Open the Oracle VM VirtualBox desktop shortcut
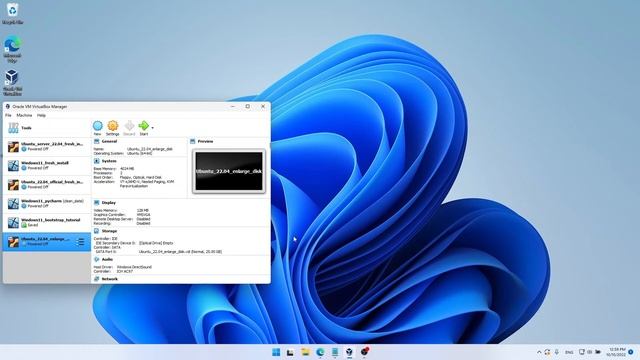 (12, 82)
